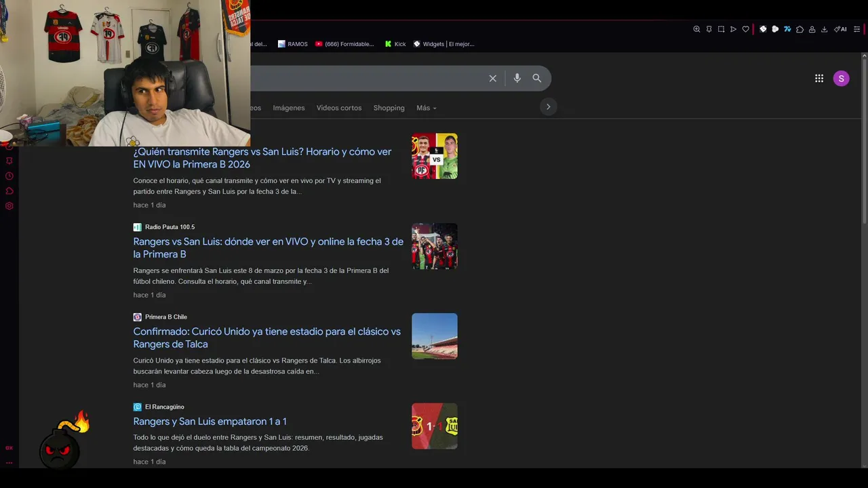The width and height of the screenshot is (868, 488).
Task: Open sidebar settings gear icon
Action: tap(9, 205)
